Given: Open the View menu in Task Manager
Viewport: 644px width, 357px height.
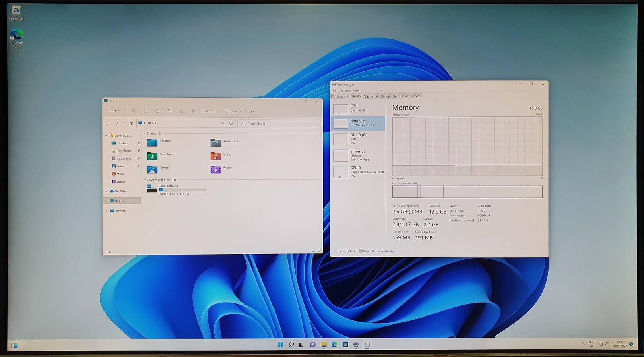Looking at the screenshot, I should pos(356,91).
